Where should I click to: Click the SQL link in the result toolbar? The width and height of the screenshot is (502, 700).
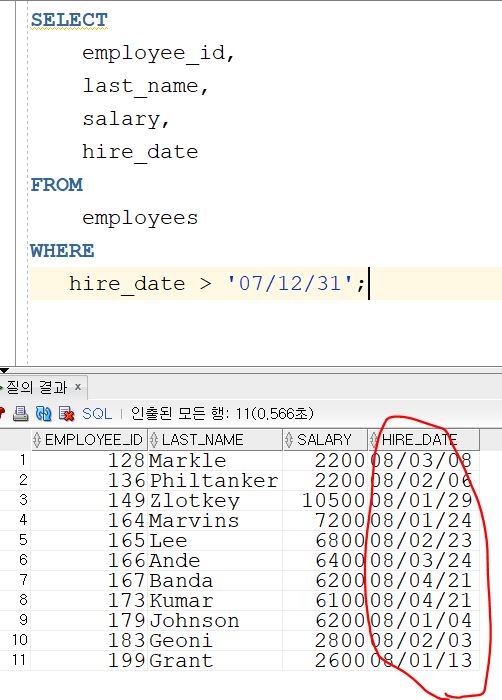coord(96,413)
